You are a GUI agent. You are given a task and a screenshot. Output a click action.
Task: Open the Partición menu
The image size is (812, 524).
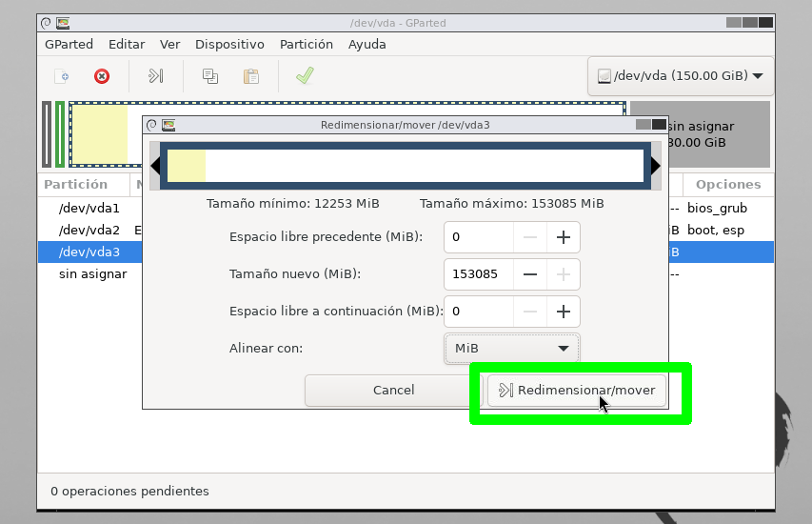coord(306,44)
